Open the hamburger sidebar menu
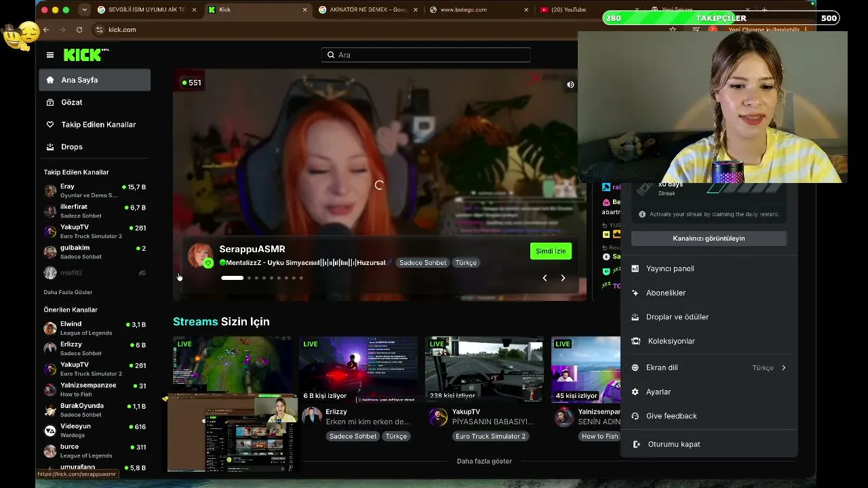This screenshot has height=488, width=868. [50, 55]
